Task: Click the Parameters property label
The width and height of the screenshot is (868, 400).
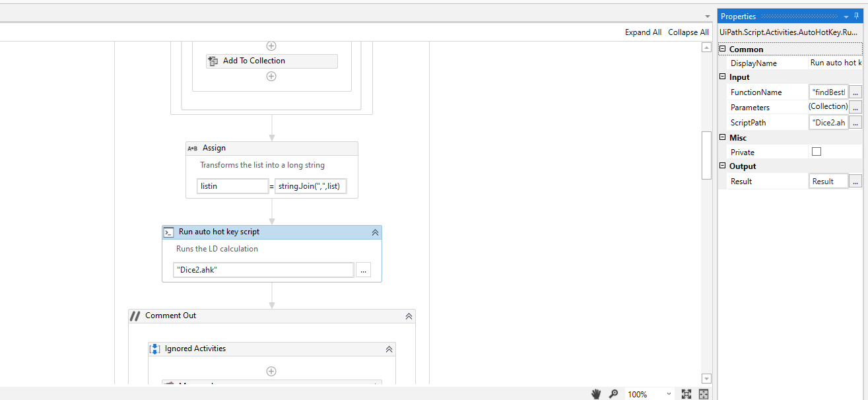Action: pos(750,108)
